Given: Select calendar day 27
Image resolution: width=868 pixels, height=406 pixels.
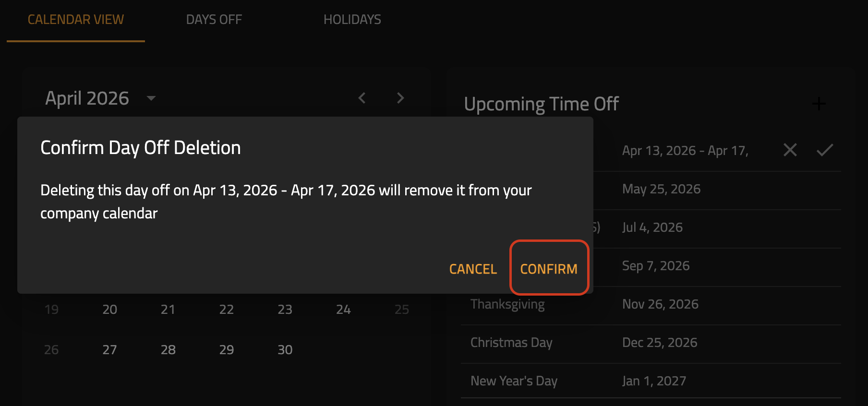Looking at the screenshot, I should tap(110, 350).
